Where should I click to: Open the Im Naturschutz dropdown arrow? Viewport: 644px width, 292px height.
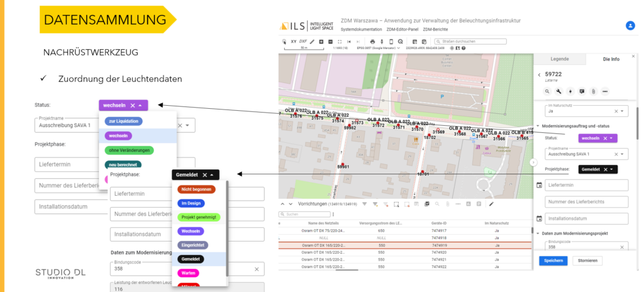(x=623, y=111)
